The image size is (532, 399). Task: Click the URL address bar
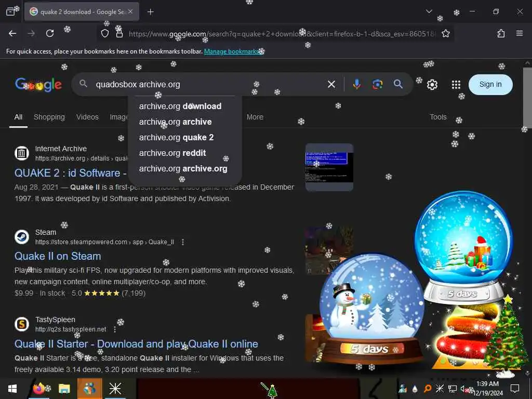pyautogui.click(x=282, y=34)
